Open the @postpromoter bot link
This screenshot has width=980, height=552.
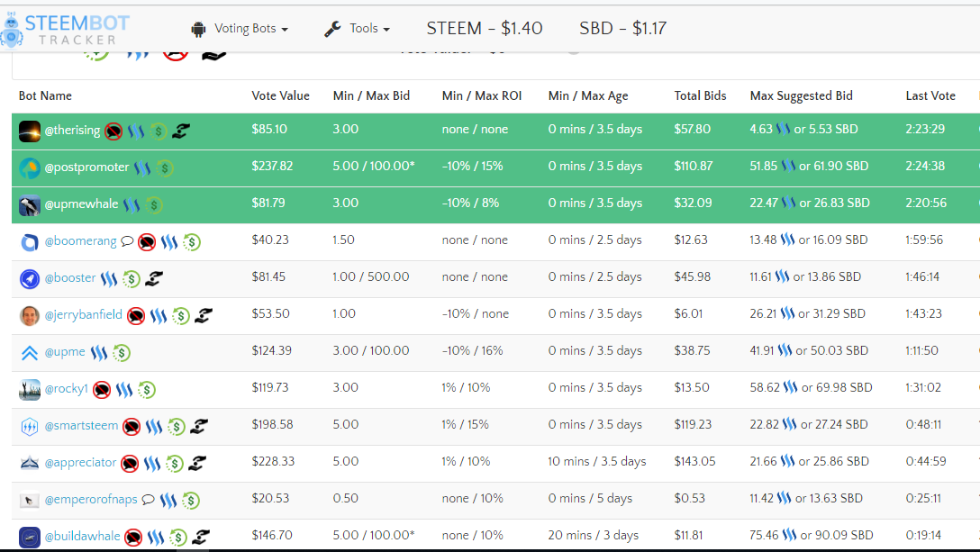tap(86, 167)
